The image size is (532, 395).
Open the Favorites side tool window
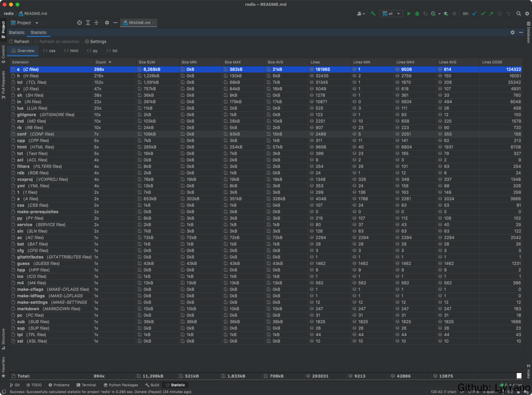(x=3, y=367)
